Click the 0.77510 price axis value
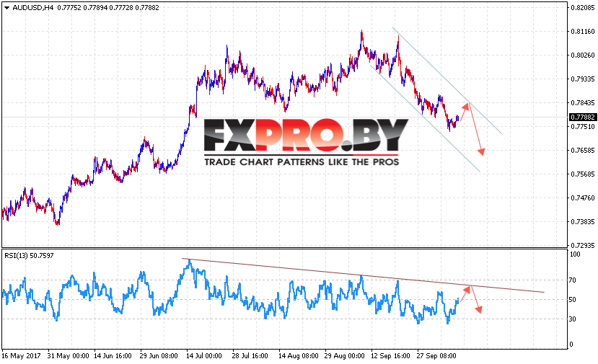The image size is (598, 364). [x=583, y=127]
